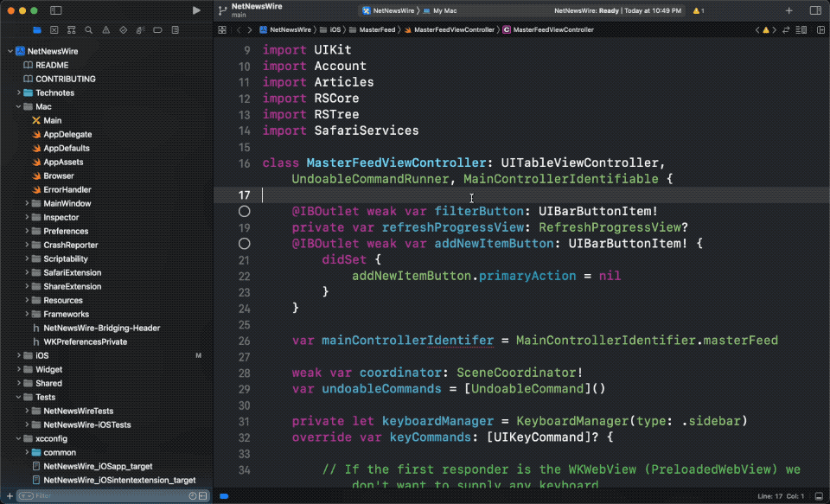Open the related items grid icon

222,29
